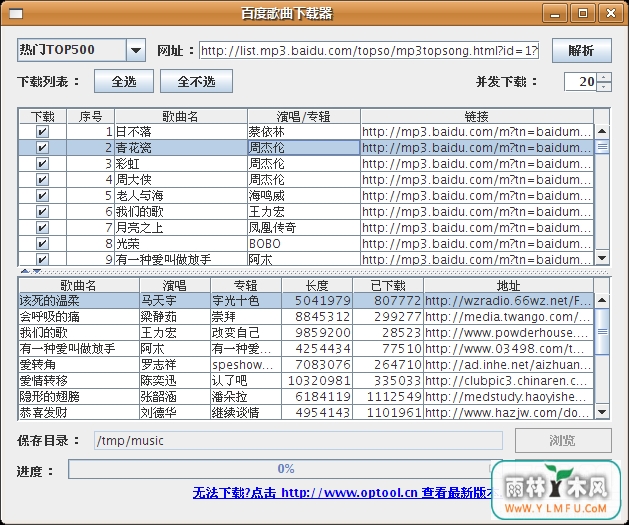
Task: Click length cell 9859200
Action: 317,332
